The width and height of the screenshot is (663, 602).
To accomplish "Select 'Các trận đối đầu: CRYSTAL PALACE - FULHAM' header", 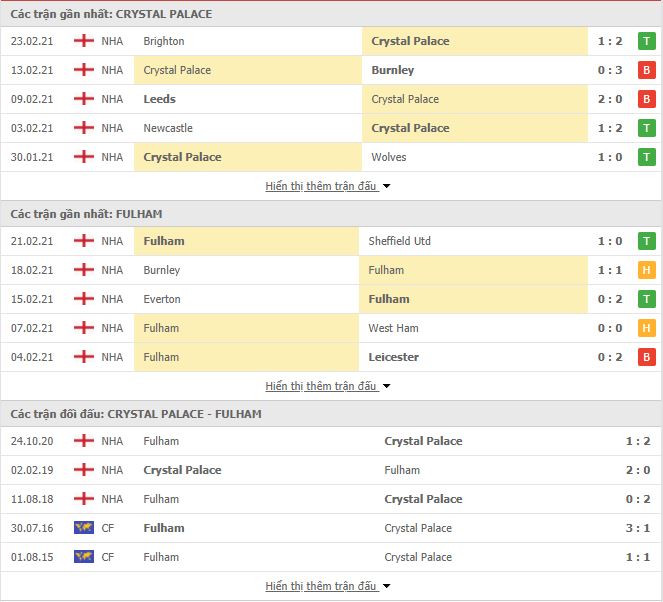I will point(136,414).
